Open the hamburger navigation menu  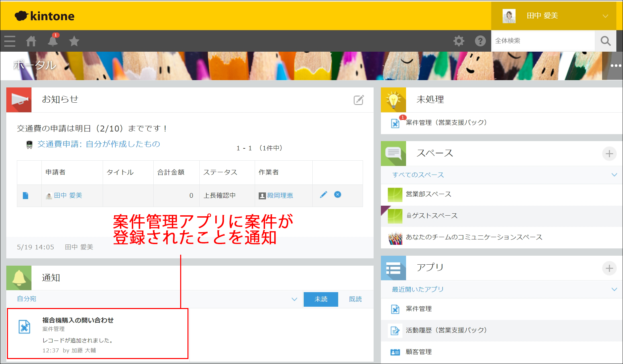pyautogui.click(x=10, y=41)
